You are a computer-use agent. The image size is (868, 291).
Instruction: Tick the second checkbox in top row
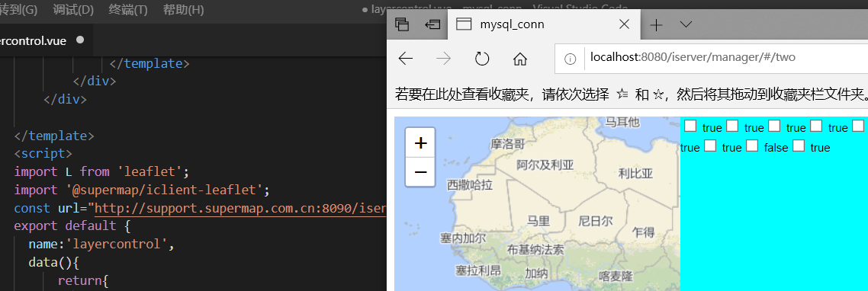point(731,126)
